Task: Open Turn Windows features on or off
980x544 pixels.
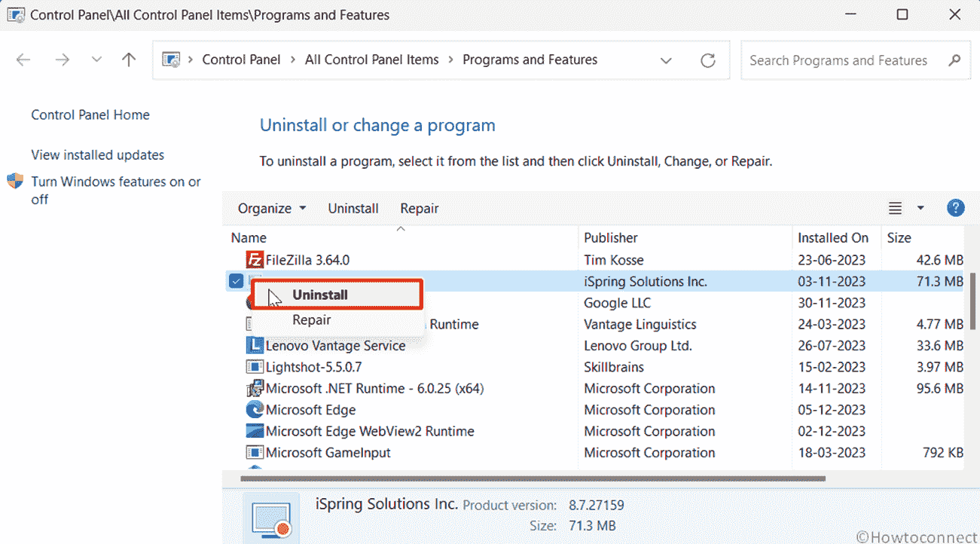Action: click(116, 191)
